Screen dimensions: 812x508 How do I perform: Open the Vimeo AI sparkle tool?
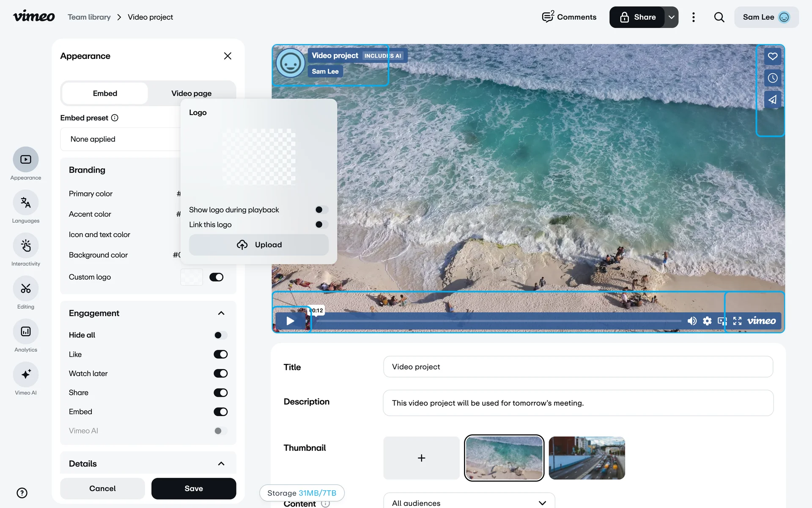tap(25, 375)
